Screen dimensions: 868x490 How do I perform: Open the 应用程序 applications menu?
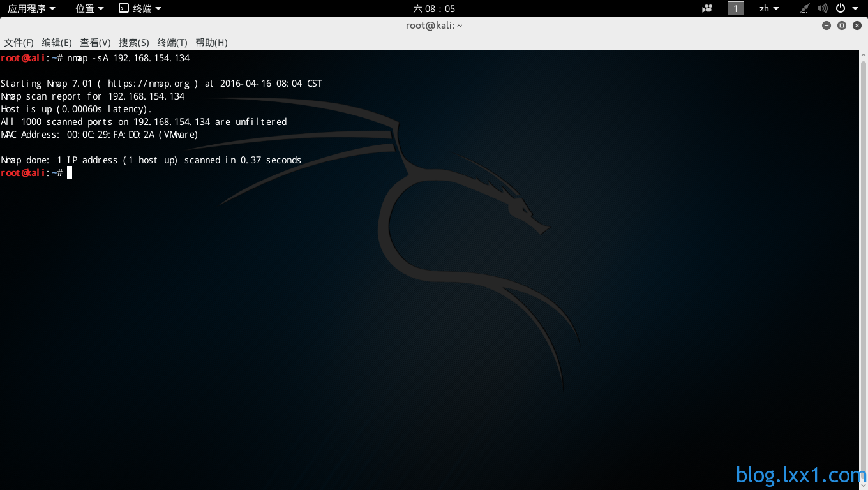31,8
